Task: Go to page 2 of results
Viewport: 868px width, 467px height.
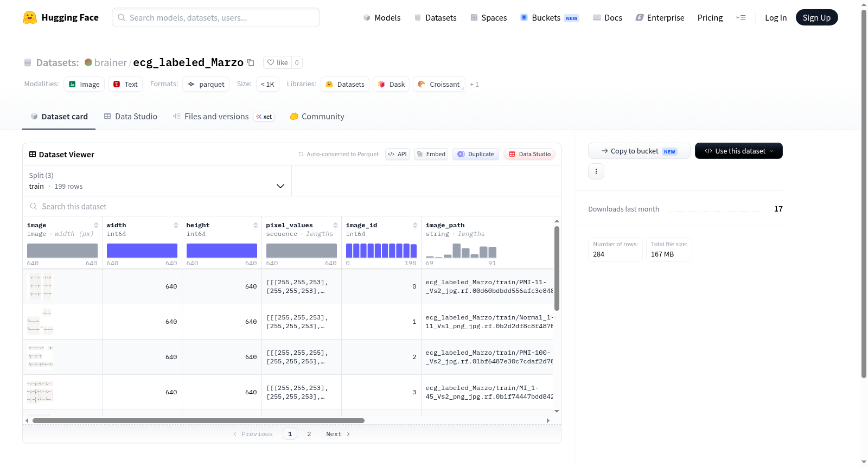Action: (309, 434)
